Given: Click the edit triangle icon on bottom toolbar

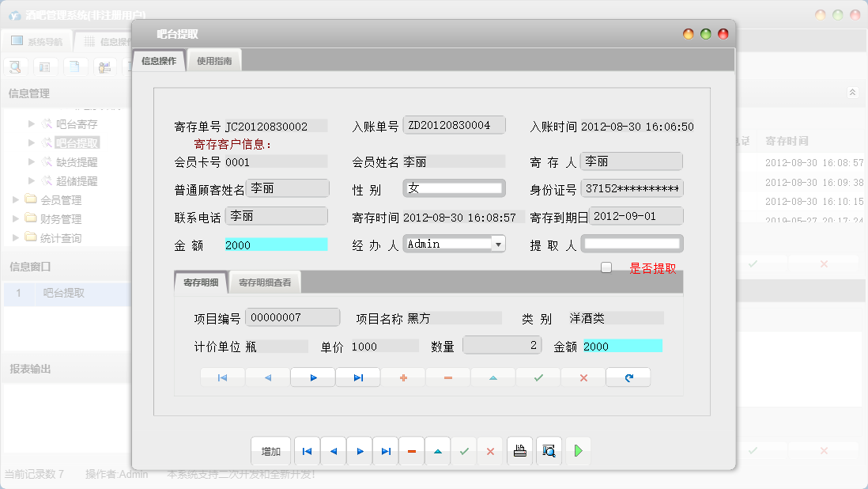Looking at the screenshot, I should coord(438,451).
